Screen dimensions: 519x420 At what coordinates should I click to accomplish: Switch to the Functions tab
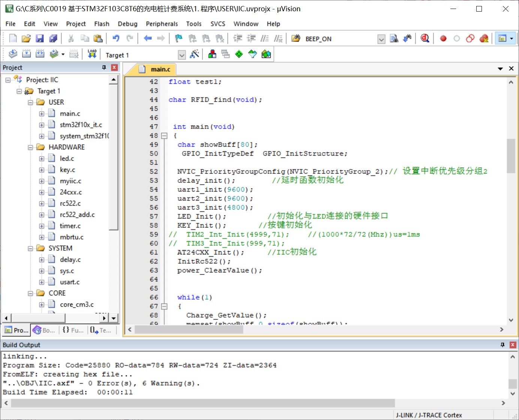(73, 330)
